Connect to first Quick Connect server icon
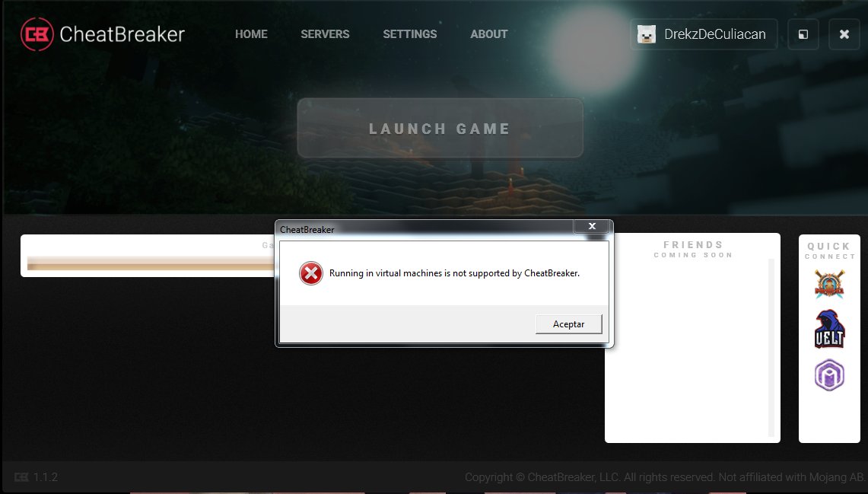868x494 pixels. click(829, 284)
